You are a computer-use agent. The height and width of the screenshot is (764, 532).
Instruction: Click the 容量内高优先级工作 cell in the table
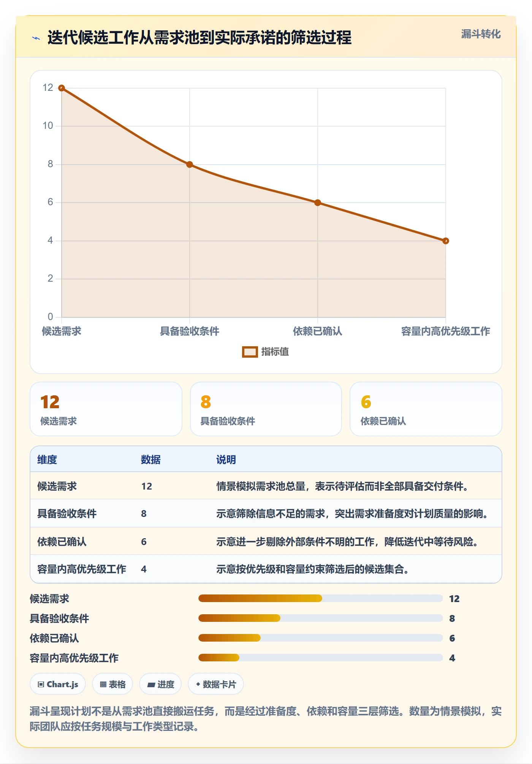pyautogui.click(x=82, y=569)
